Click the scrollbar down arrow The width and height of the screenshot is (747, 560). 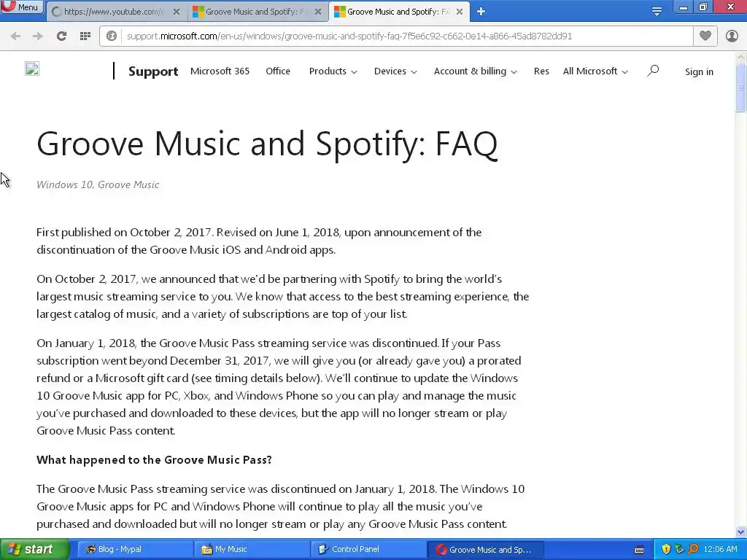pyautogui.click(x=740, y=532)
